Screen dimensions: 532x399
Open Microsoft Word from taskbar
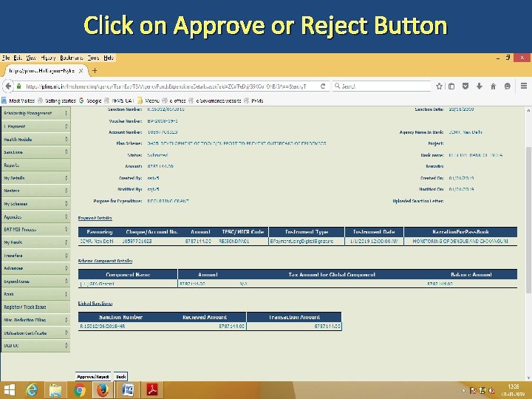pos(128,390)
